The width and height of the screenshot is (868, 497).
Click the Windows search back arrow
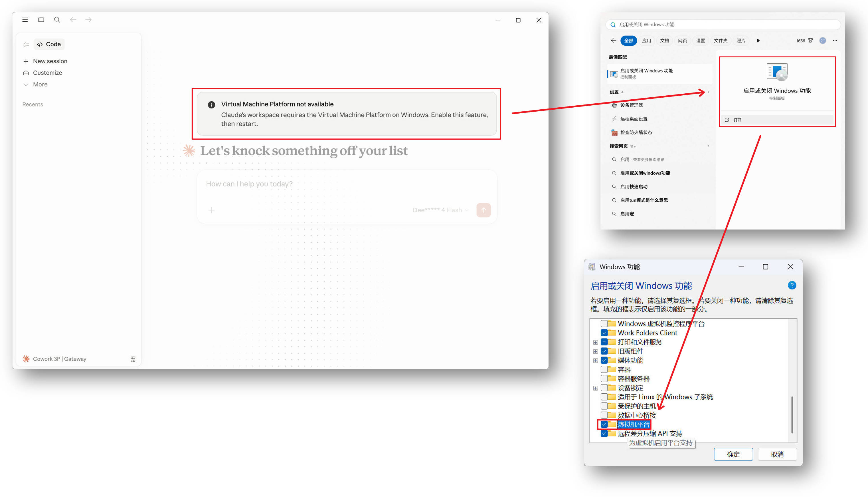click(613, 41)
